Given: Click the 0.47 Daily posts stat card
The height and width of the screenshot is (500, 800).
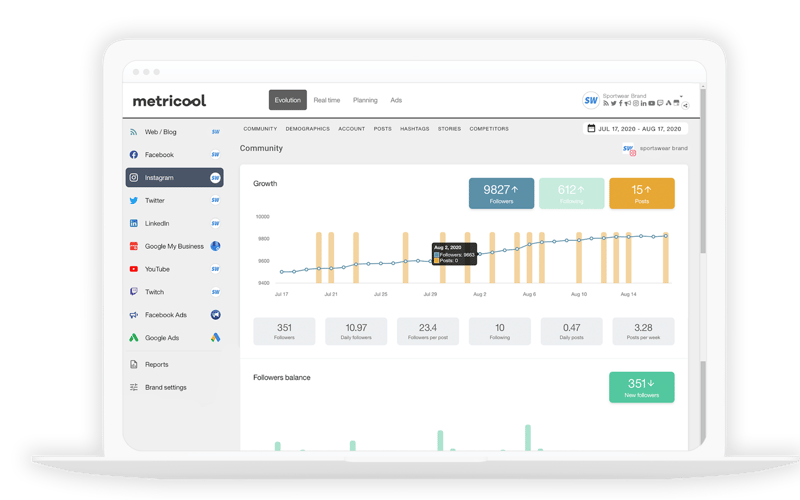Looking at the screenshot, I should click(571, 331).
